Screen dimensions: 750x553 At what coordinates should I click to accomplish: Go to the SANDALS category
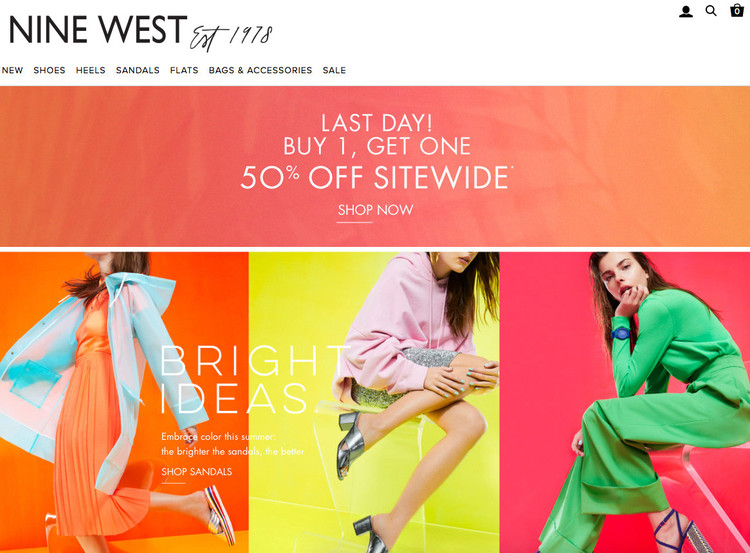(x=138, y=70)
